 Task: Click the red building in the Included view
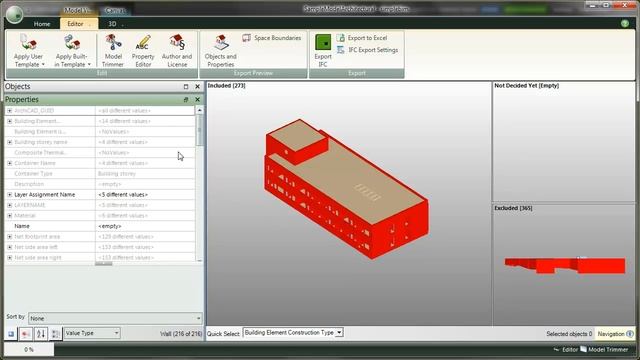(346, 190)
